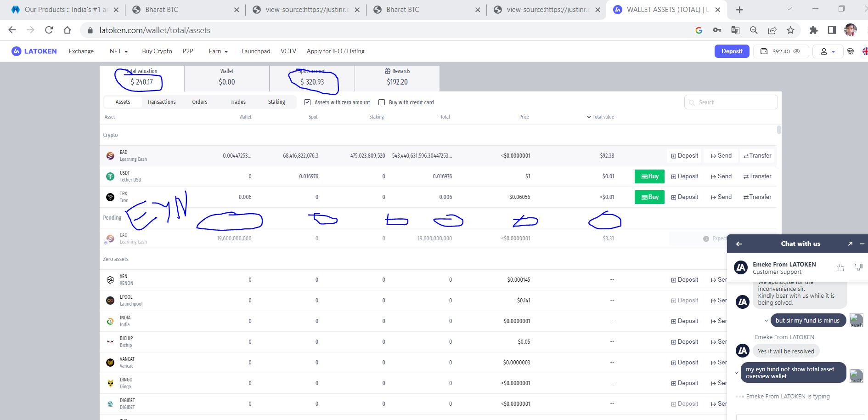Open language flag selector

[x=865, y=51]
